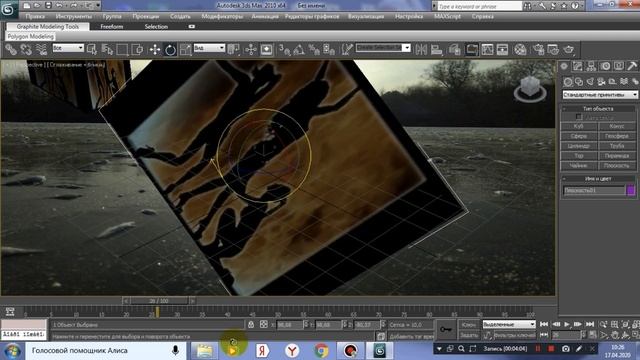Click the time slider 26 / 100

(x=159, y=301)
